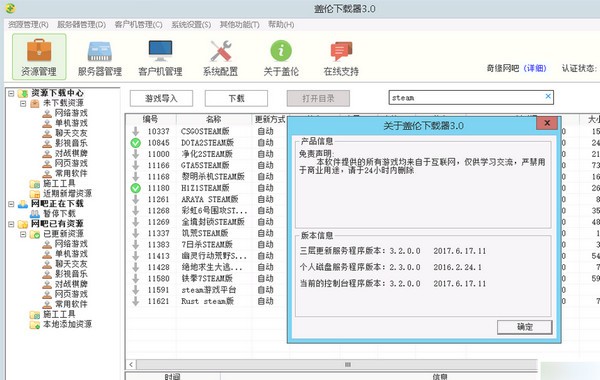This screenshot has height=380, width=600.
Task: Sort by the 编号 column header
Action: pos(150,119)
